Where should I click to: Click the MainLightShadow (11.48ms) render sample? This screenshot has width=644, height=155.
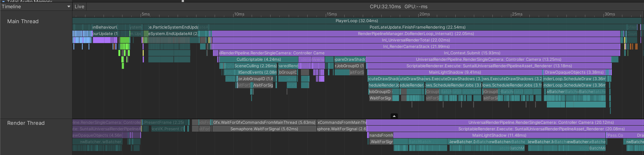click(x=499, y=135)
